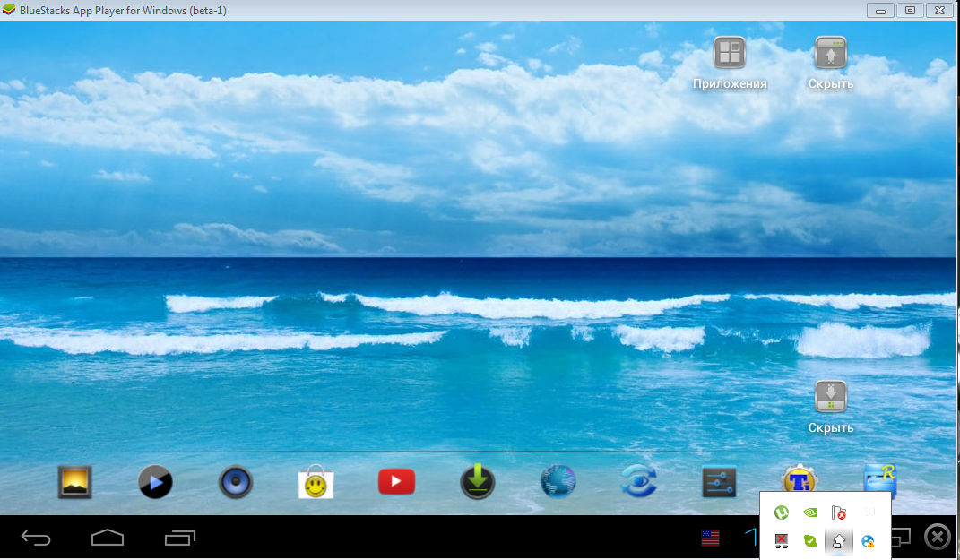
Task: Click the lower Скрыть down-arrow icon
Action: coord(830,397)
